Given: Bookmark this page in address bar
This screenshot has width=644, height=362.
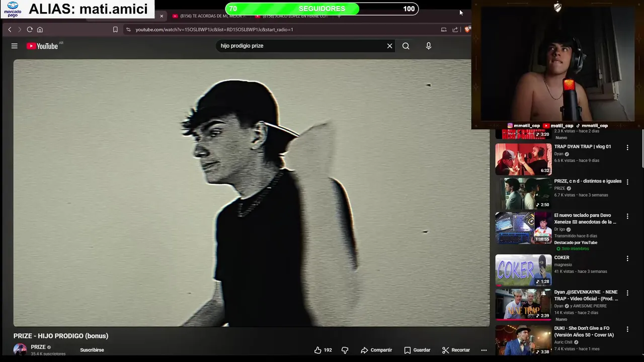Looking at the screenshot, I should coord(115,30).
